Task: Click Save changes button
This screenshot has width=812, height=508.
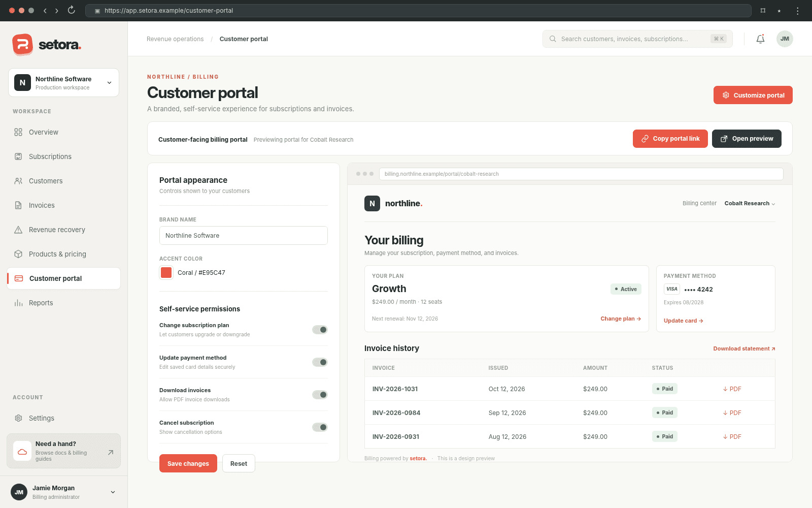Action: point(188,463)
